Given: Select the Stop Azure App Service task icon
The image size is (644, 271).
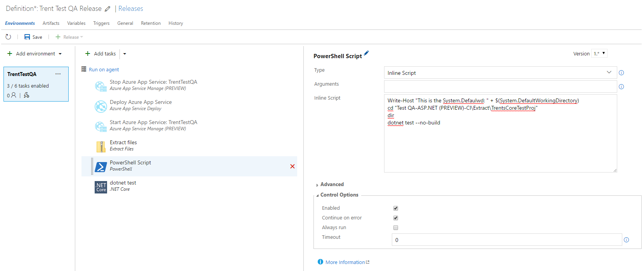Looking at the screenshot, I should pos(101,86).
